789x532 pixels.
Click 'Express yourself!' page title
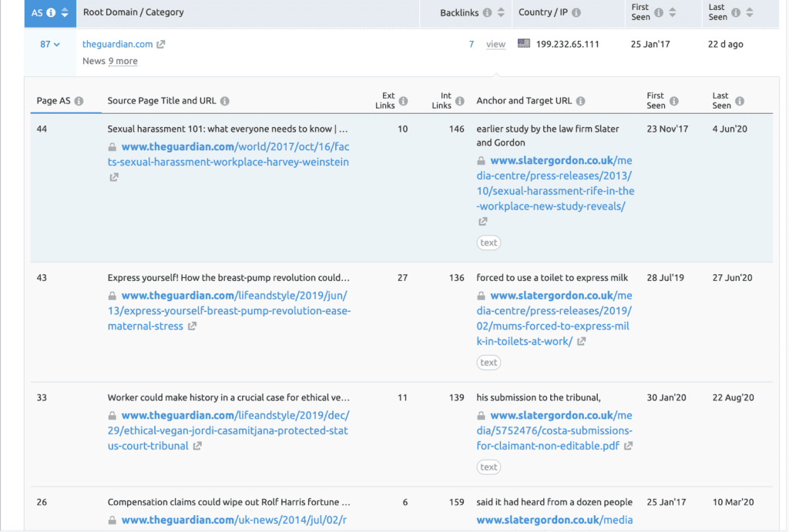[x=228, y=278]
